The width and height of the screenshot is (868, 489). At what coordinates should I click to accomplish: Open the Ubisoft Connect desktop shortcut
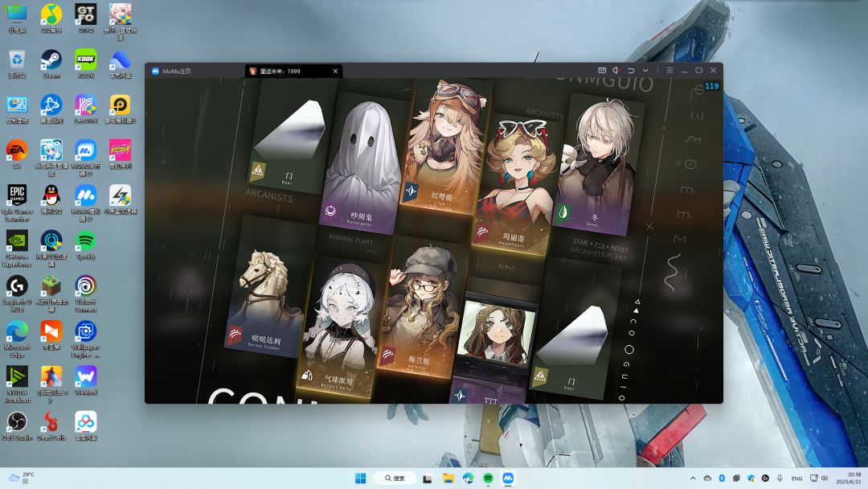[x=86, y=294]
